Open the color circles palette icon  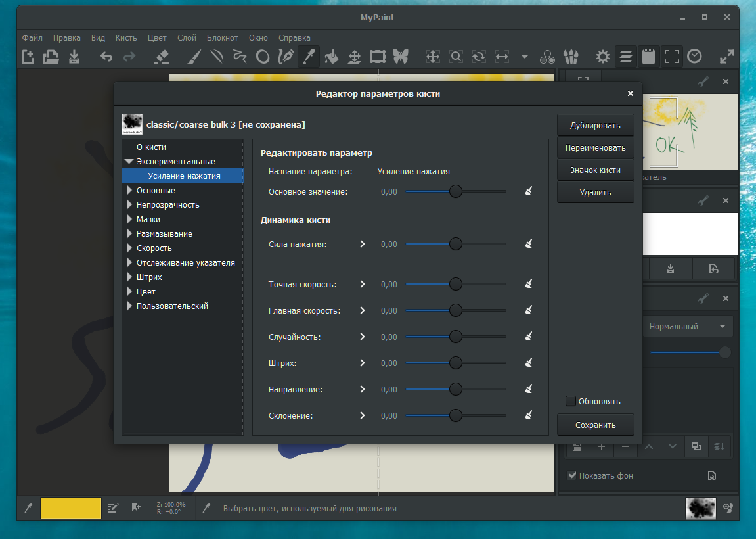tap(547, 57)
